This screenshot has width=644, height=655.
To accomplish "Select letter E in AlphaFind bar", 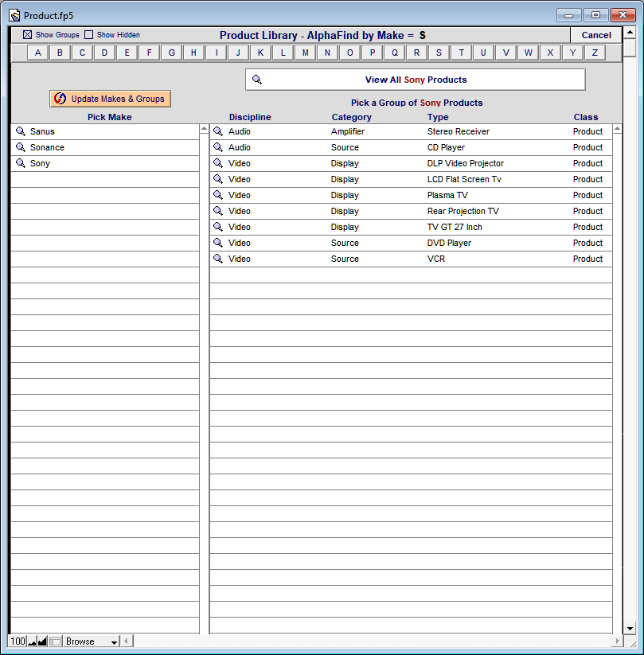I will coord(127,53).
